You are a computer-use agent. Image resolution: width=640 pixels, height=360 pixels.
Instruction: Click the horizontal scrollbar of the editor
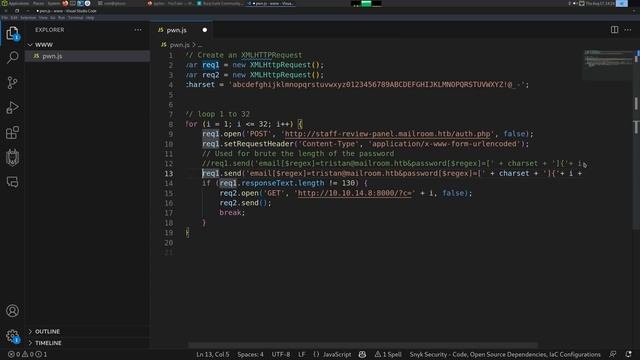[x=362, y=345]
